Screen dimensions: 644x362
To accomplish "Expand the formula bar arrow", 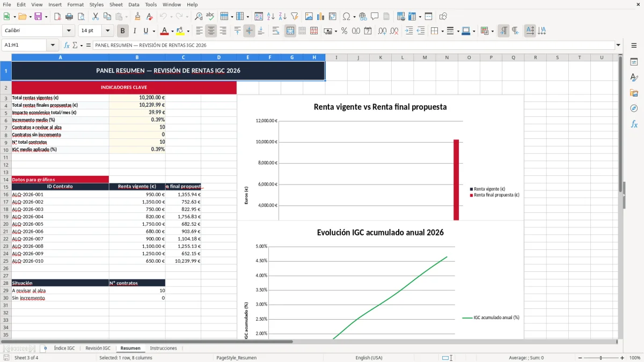I will click(618, 46).
